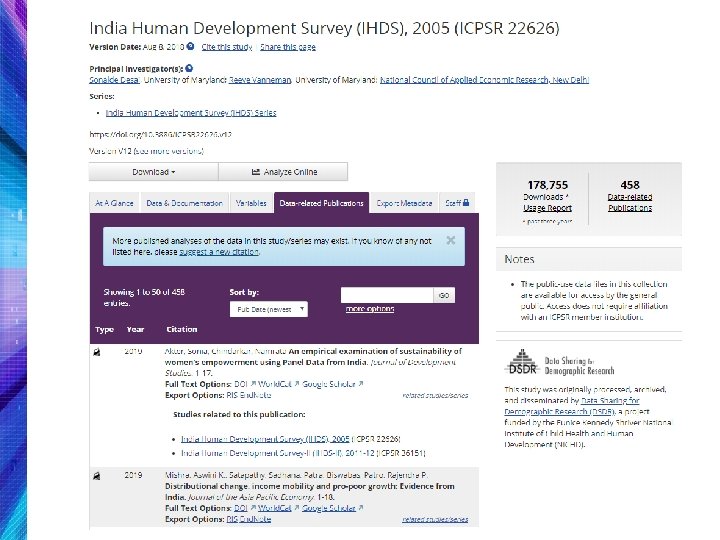Open the 458 Data-related Publications link
The height and width of the screenshot is (540, 720).
click(x=630, y=202)
